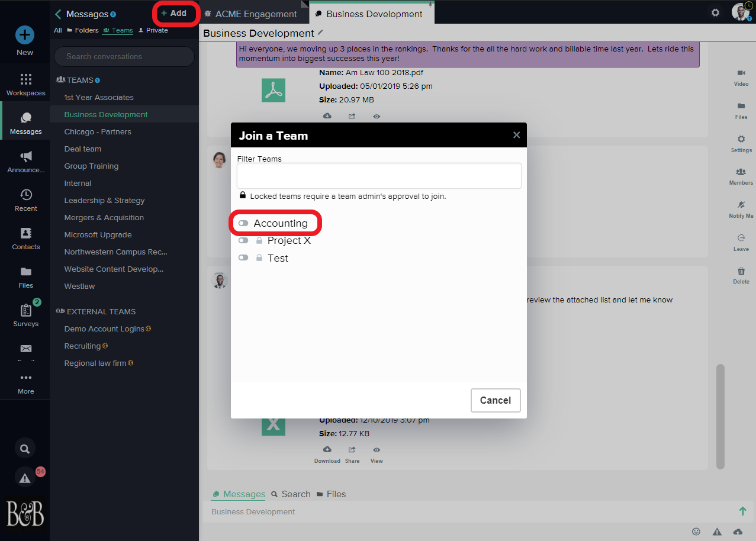View the Excel file attachment
The height and width of the screenshot is (541, 756).
tap(377, 455)
